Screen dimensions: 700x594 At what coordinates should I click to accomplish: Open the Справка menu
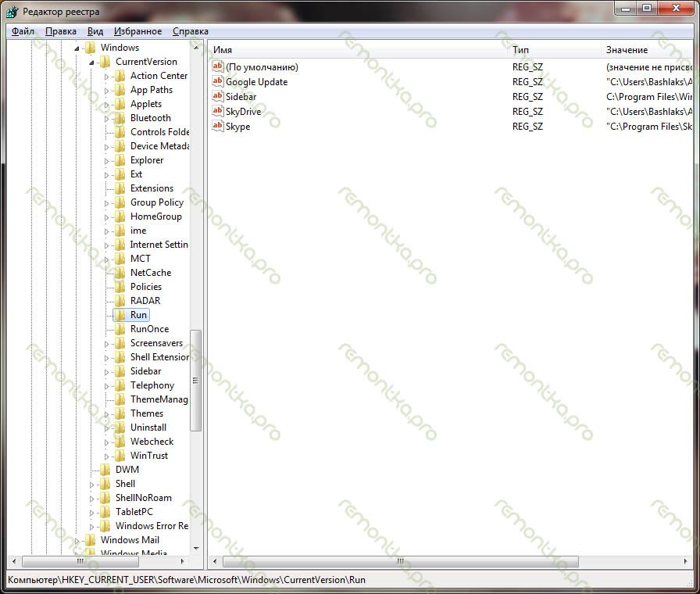[191, 31]
